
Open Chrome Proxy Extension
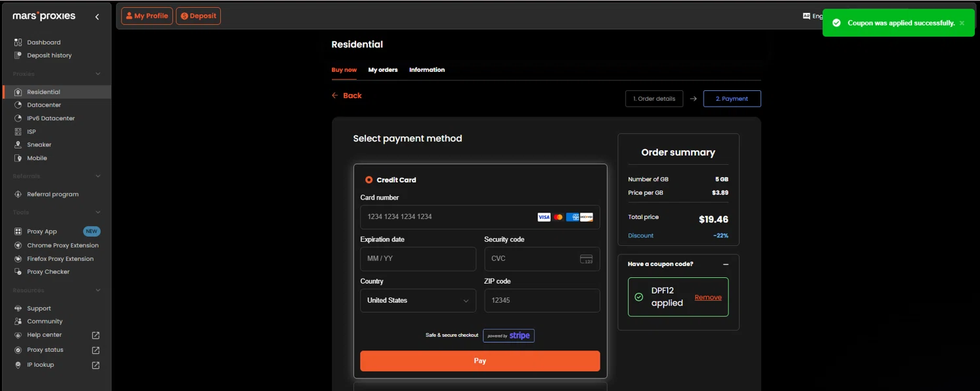(63, 246)
